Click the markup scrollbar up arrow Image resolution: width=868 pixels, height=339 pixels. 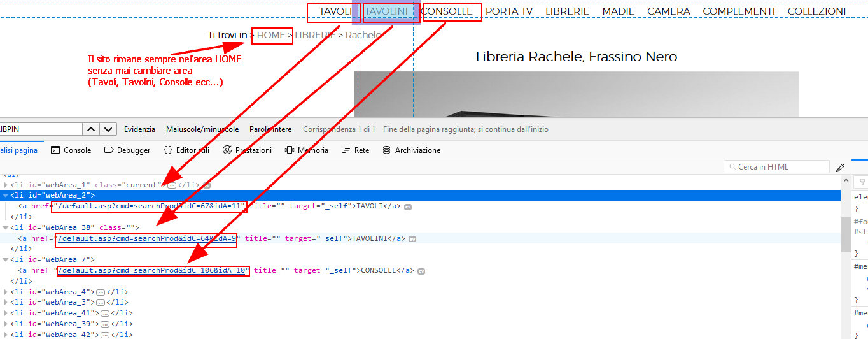click(x=846, y=180)
